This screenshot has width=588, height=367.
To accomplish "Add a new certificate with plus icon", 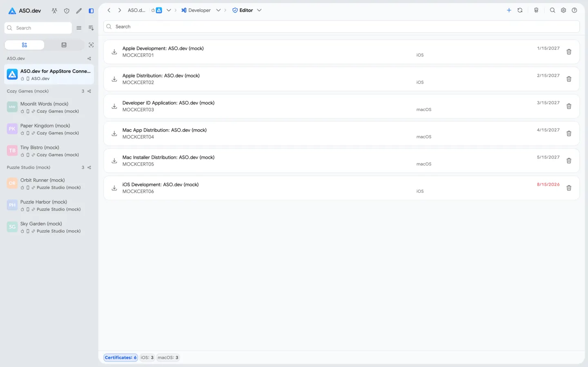I will coord(509,10).
